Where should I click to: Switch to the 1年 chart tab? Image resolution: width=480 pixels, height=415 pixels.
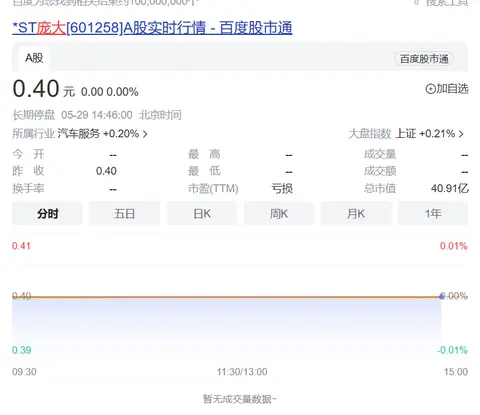pos(433,213)
